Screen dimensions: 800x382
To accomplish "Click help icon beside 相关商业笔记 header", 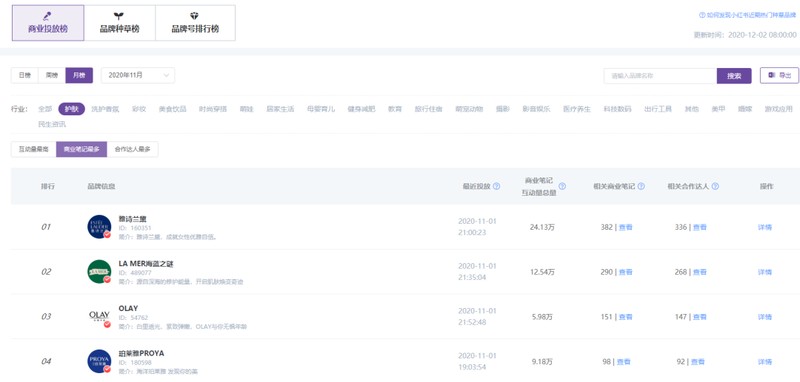I will [x=641, y=186].
